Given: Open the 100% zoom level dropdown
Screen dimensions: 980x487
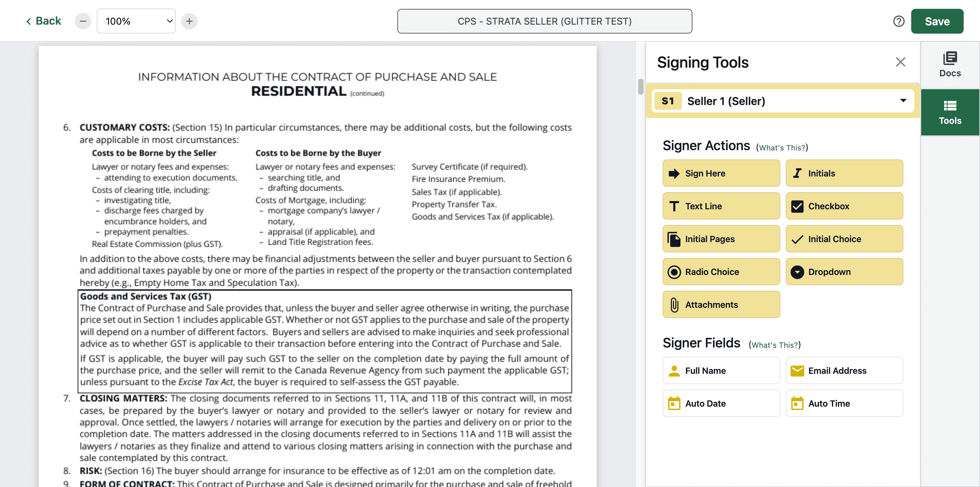Looking at the screenshot, I should pyautogui.click(x=136, y=21).
